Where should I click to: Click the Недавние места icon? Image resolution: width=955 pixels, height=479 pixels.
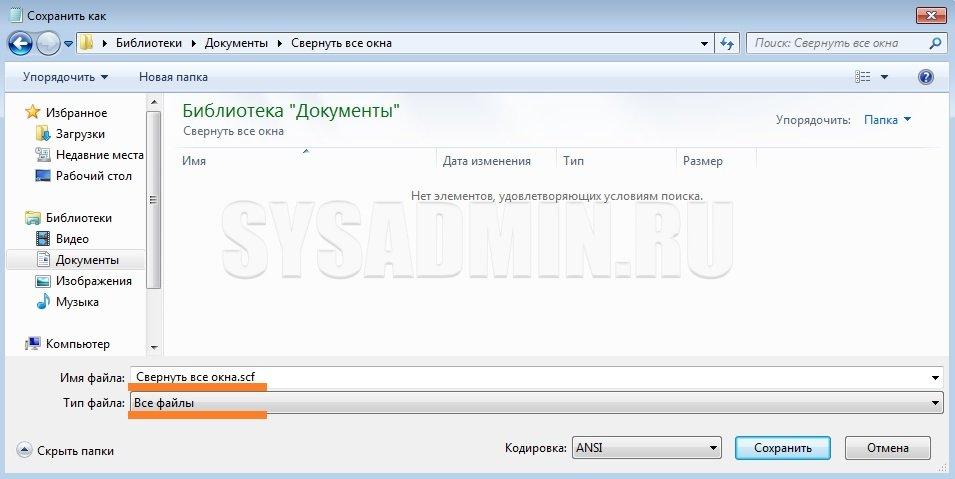pos(43,155)
